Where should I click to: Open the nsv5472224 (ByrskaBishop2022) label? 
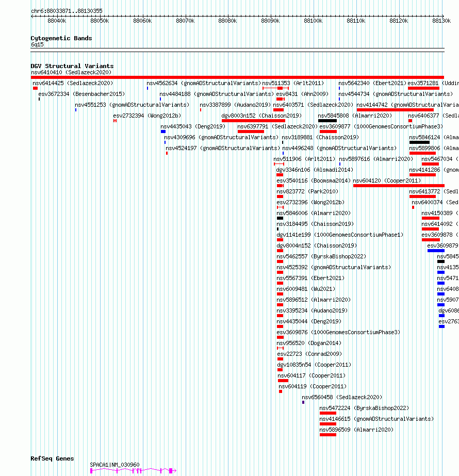[x=364, y=408]
